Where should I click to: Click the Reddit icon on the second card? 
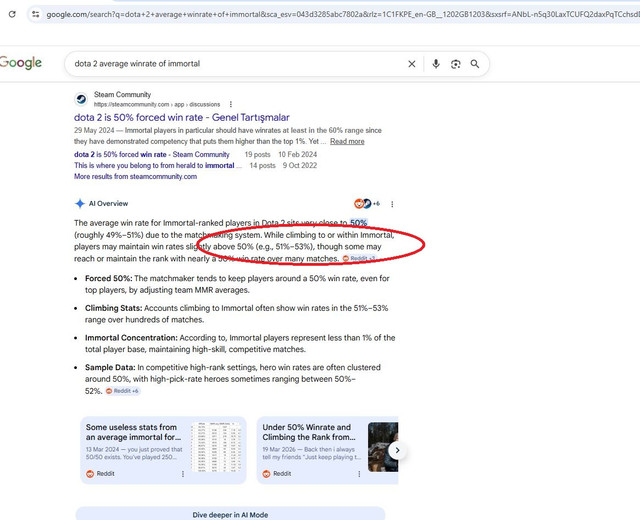point(267,474)
